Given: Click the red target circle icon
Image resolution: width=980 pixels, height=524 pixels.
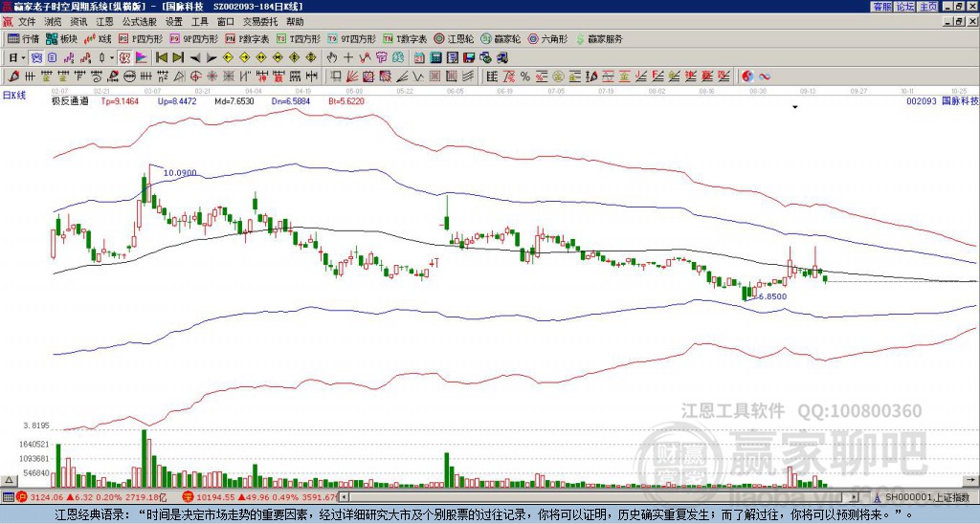Looking at the screenshot, I should click(195, 76).
